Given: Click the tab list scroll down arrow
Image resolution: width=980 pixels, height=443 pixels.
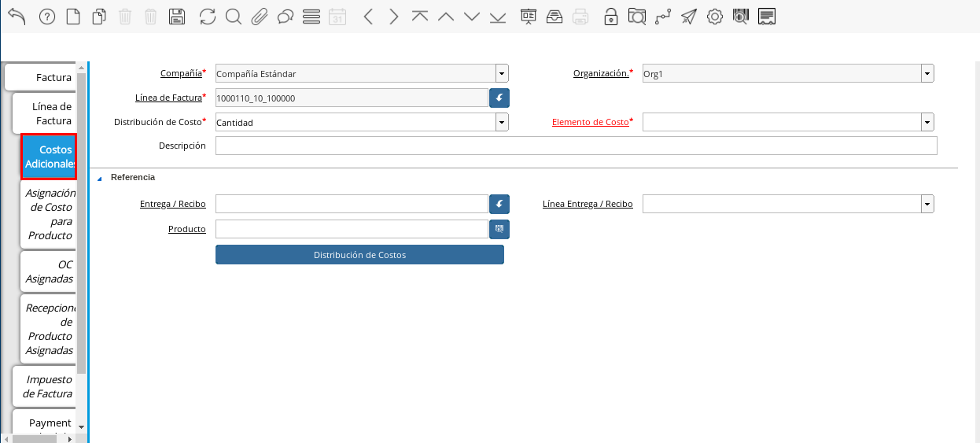Looking at the screenshot, I should click(x=81, y=426).
